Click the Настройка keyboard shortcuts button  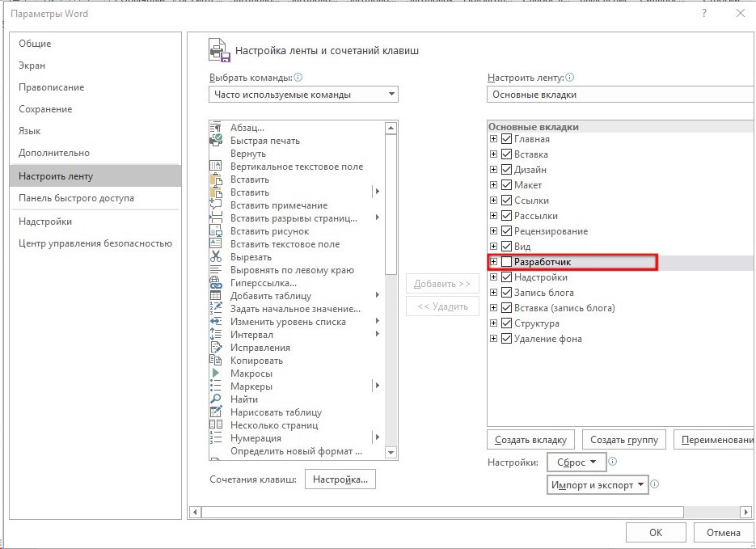(340, 479)
